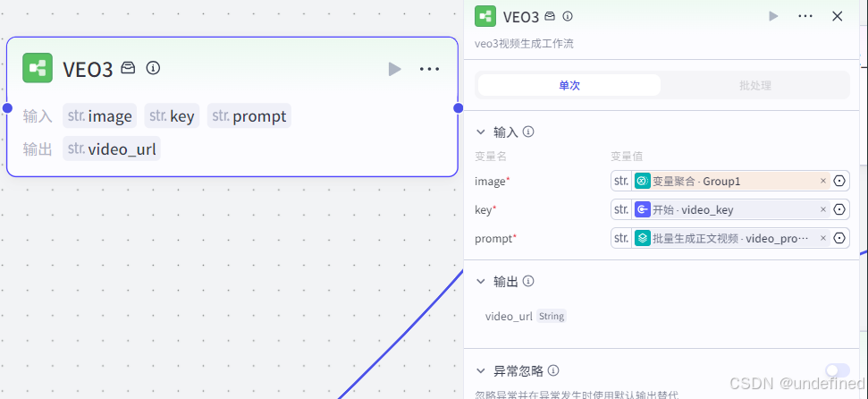The height and width of the screenshot is (399, 868).
Task: Open the panel's three-dot more options menu
Action: coord(805,16)
